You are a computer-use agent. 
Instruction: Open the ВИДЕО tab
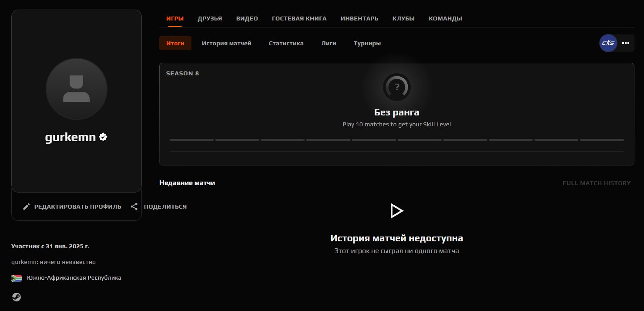[x=247, y=18]
